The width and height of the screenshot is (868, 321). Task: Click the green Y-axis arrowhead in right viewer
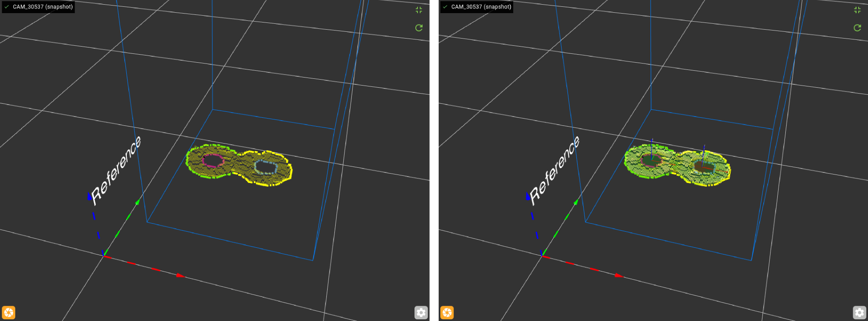(576, 202)
